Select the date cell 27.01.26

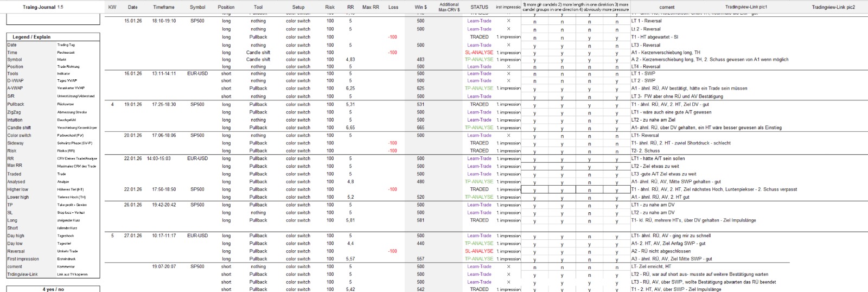(133, 236)
